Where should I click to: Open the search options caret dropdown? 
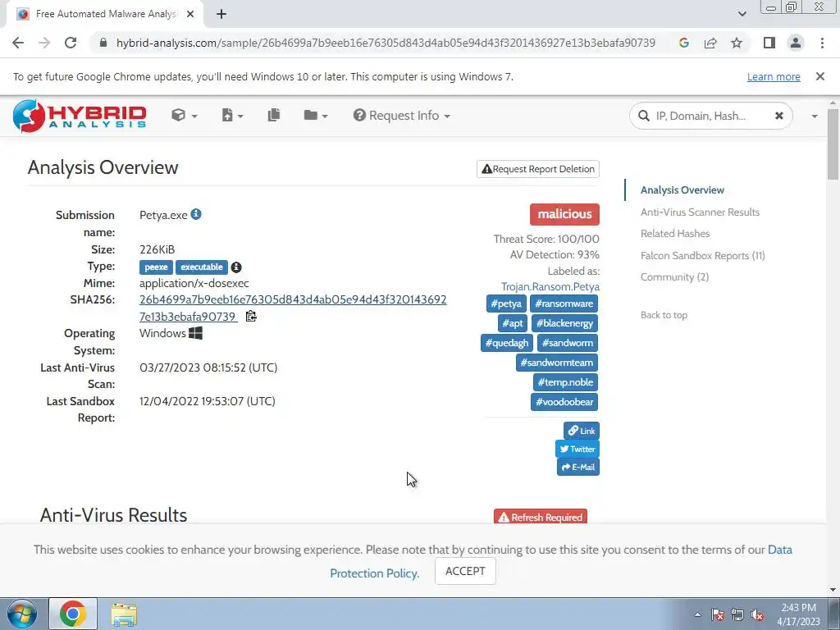point(815,116)
